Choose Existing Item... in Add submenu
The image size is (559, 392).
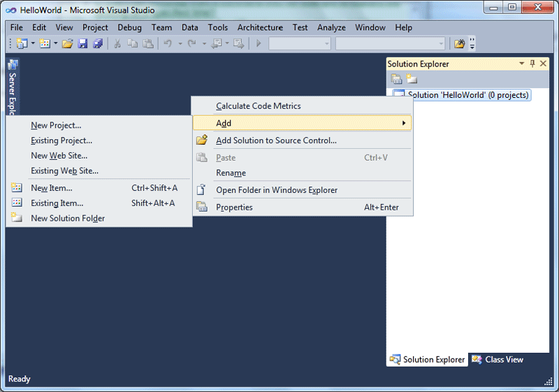click(99, 203)
